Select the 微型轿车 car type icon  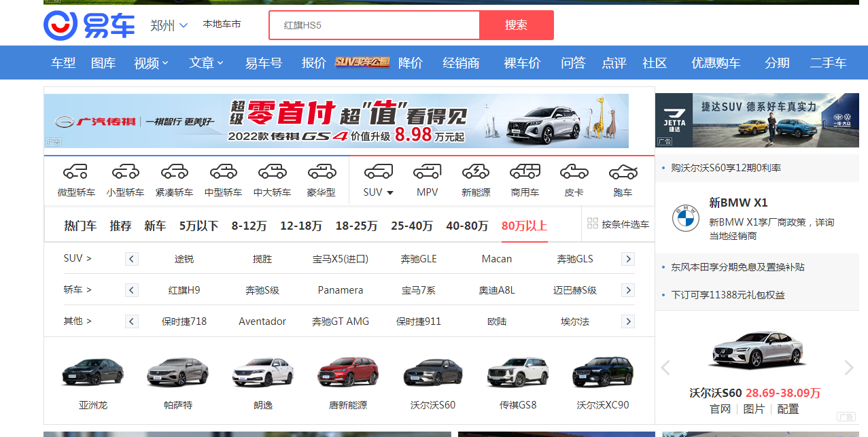[x=76, y=171]
